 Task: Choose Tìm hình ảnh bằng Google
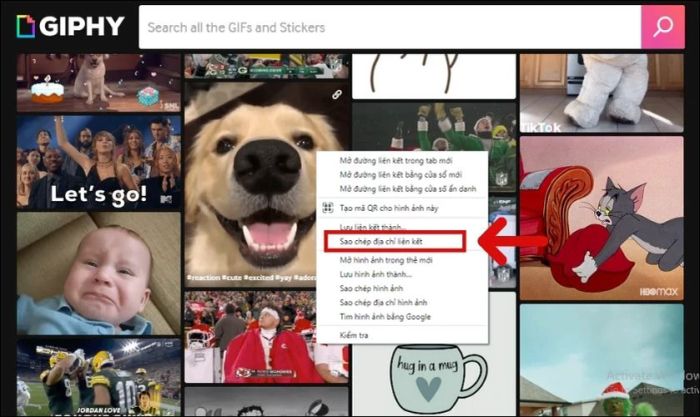tap(385, 317)
